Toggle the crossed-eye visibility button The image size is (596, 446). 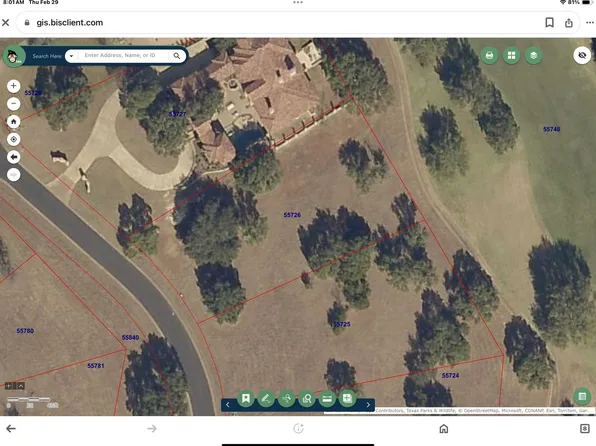tap(582, 56)
